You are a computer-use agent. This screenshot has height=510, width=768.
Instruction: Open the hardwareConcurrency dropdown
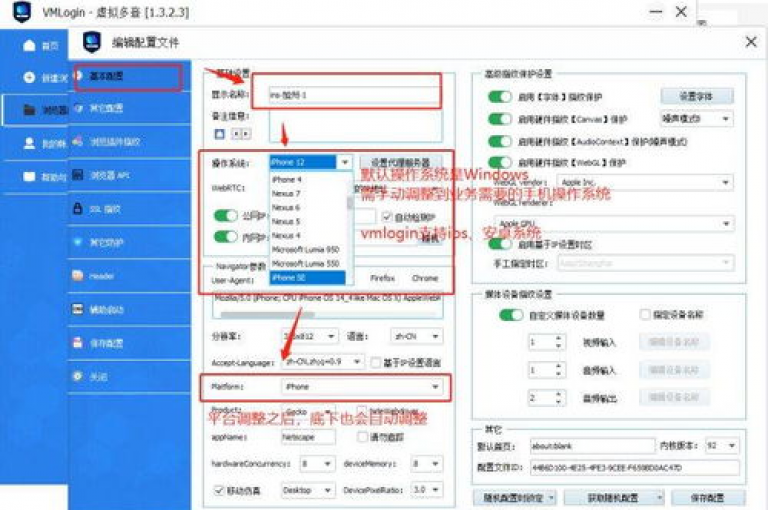pos(317,463)
